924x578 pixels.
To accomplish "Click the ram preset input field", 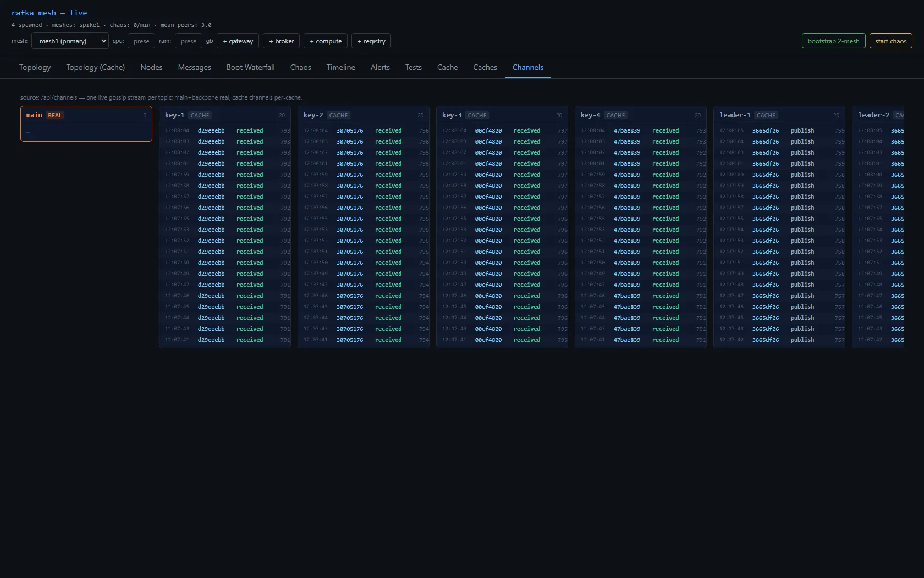I will (x=188, y=41).
